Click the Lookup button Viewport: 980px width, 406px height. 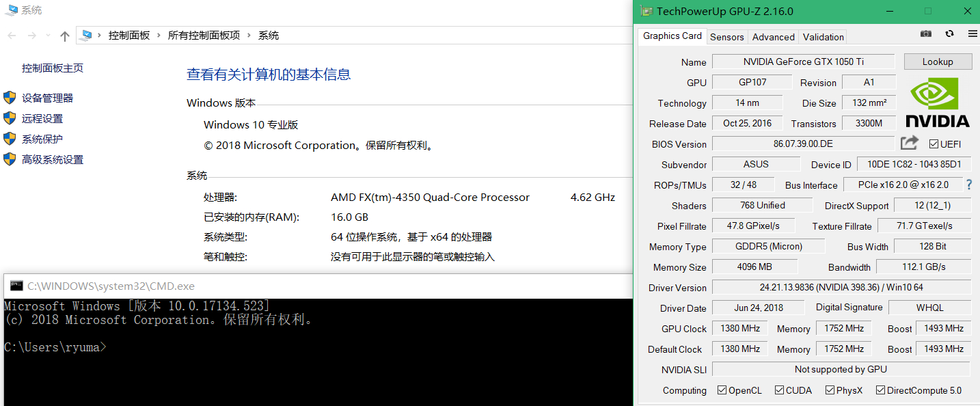[938, 62]
